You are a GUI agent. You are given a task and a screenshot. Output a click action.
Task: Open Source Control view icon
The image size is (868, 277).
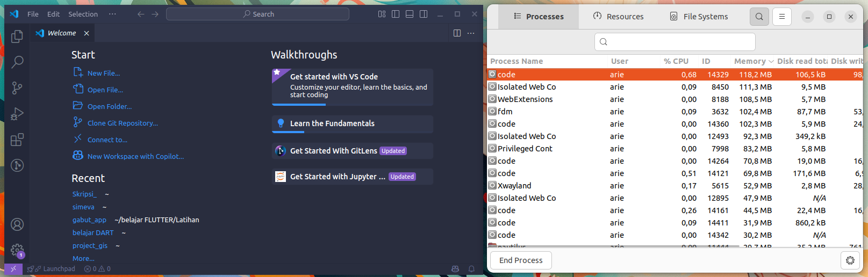(x=17, y=88)
